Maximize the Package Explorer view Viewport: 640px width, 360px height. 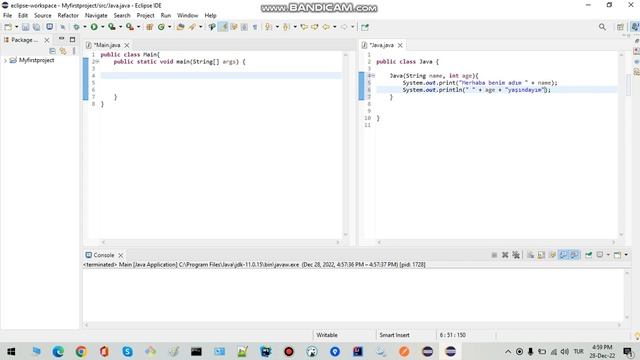point(72,39)
